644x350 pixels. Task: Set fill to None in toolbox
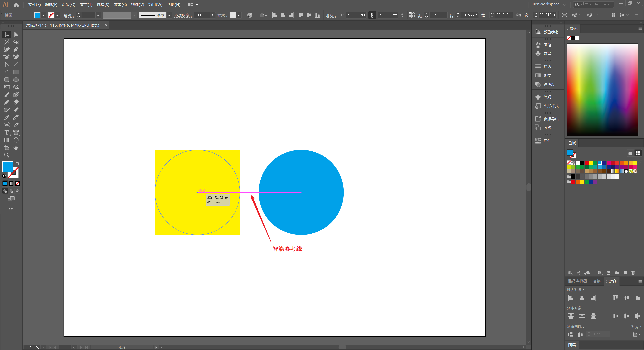coord(17,184)
